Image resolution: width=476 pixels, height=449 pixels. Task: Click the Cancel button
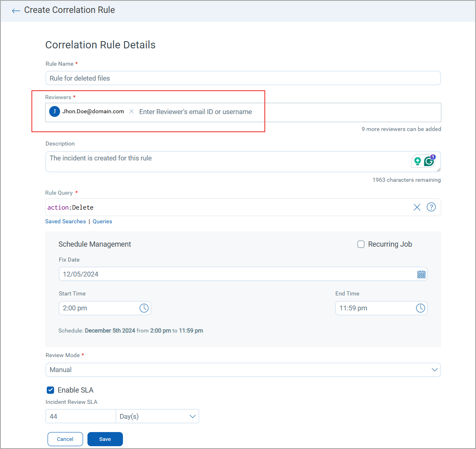click(x=65, y=439)
